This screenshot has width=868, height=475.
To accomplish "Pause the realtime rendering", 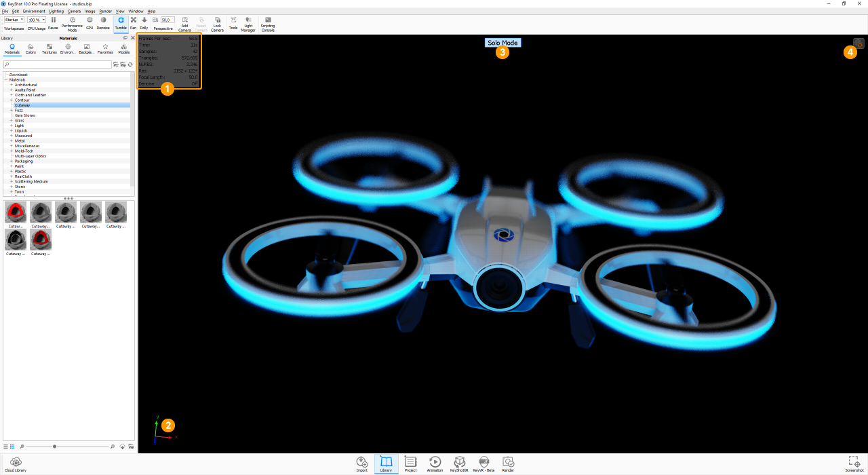I will pos(53,22).
